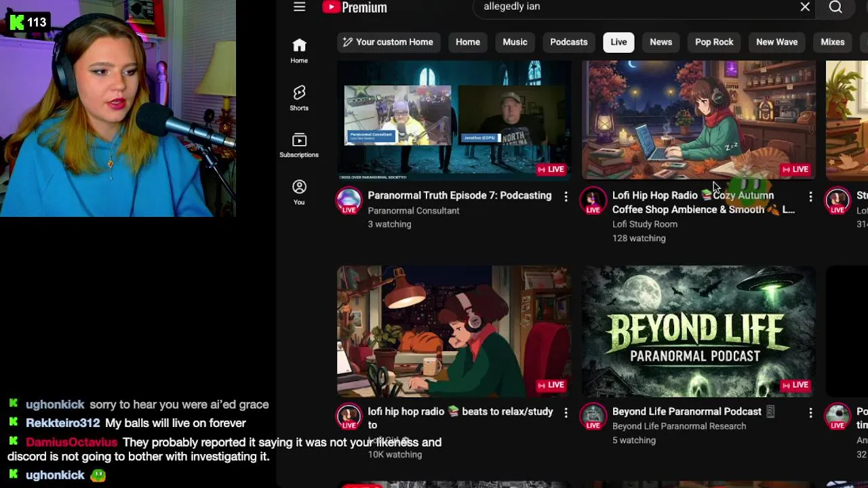Open Paranormal Consultant channel name link
Viewport: 868px width, 488px height.
coord(414,211)
